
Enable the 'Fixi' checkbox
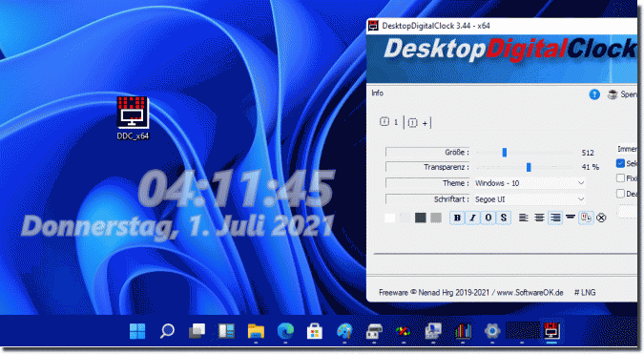point(620,177)
